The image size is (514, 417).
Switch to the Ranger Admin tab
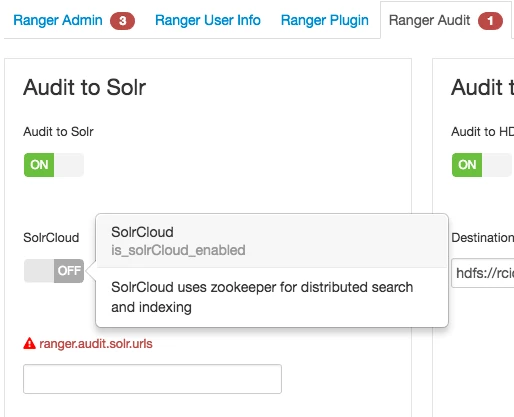point(58,20)
